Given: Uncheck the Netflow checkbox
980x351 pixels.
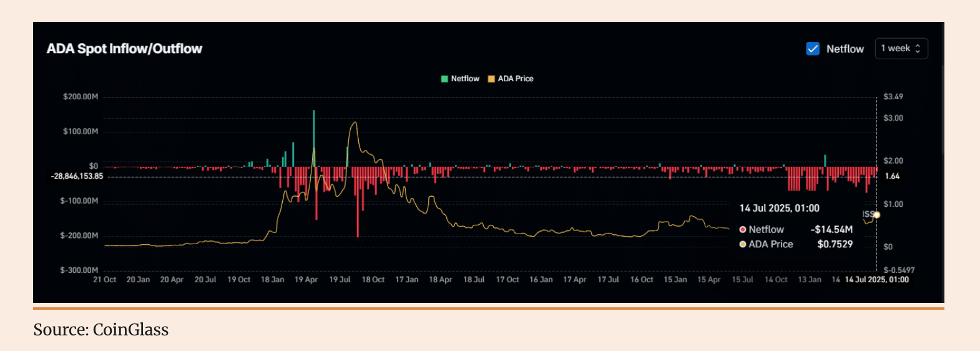Looking at the screenshot, I should click(812, 49).
